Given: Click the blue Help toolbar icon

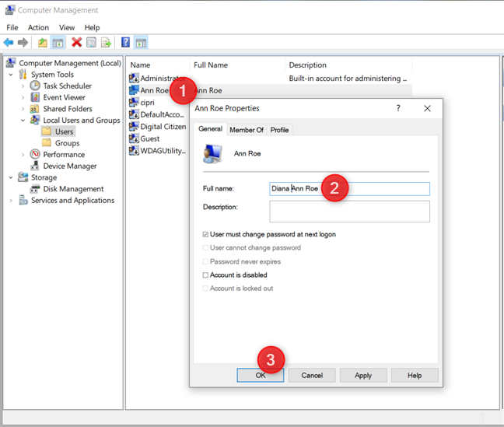Looking at the screenshot, I should 126,42.
